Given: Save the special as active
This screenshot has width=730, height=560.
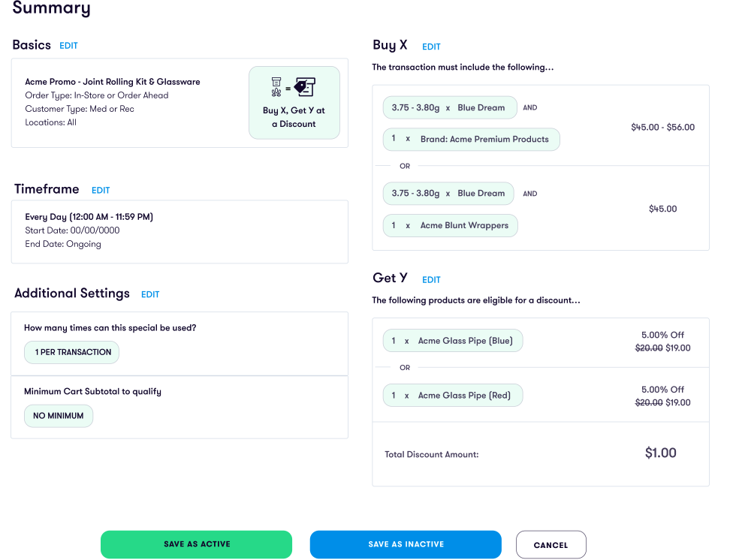Looking at the screenshot, I should [x=196, y=544].
